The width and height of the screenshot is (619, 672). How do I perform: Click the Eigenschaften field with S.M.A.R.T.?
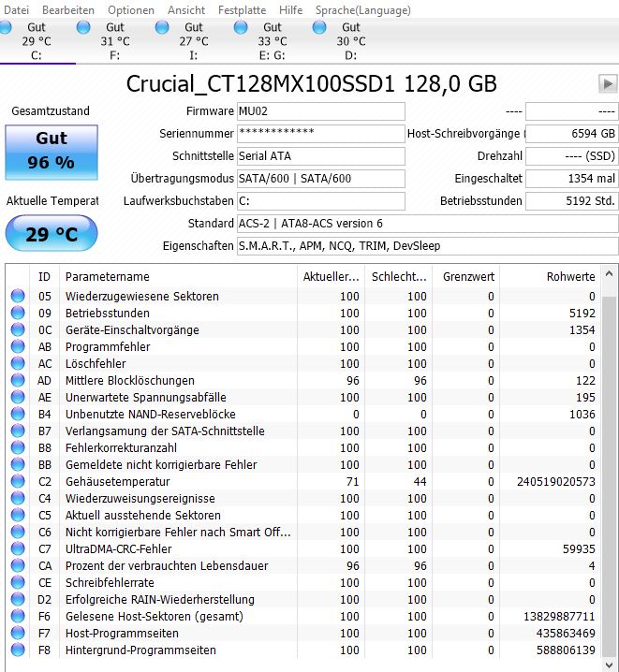pos(427,246)
